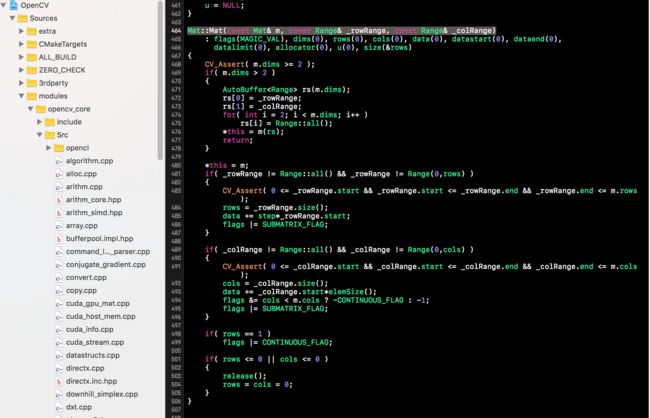Open command_l..._parser.cpp file
The width and height of the screenshot is (650, 418).
click(x=108, y=252)
